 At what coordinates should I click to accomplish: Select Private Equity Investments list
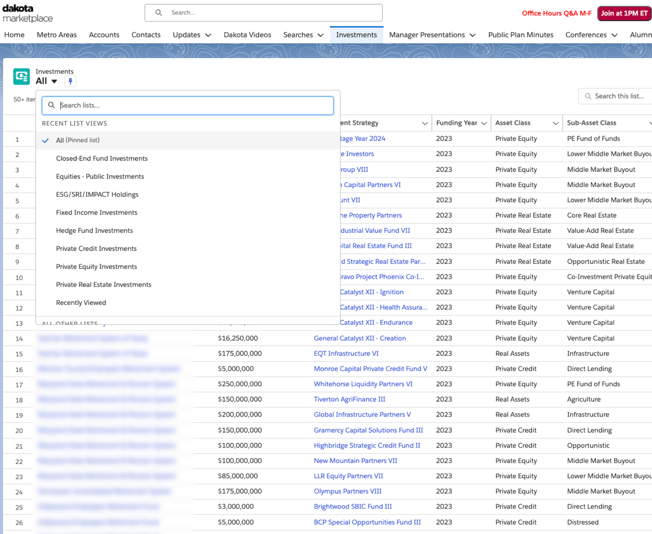[x=96, y=267]
